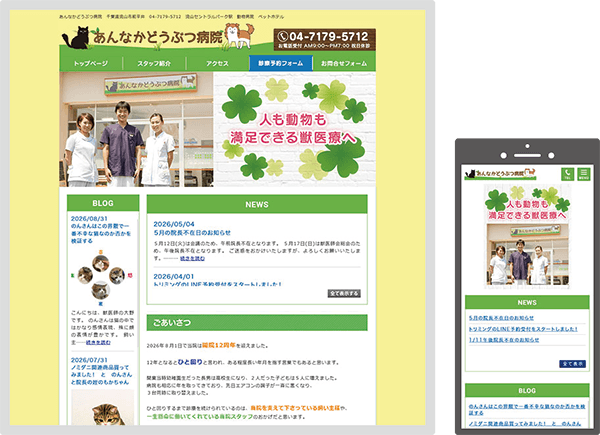
Task: Open the 5月の院長不在日のお知らせ news headline on desktop
Action: [192, 233]
